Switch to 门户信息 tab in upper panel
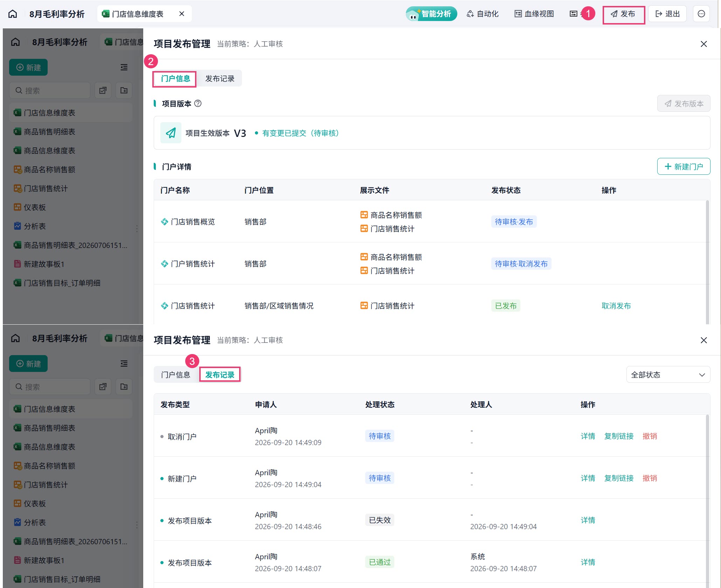 tap(175, 78)
